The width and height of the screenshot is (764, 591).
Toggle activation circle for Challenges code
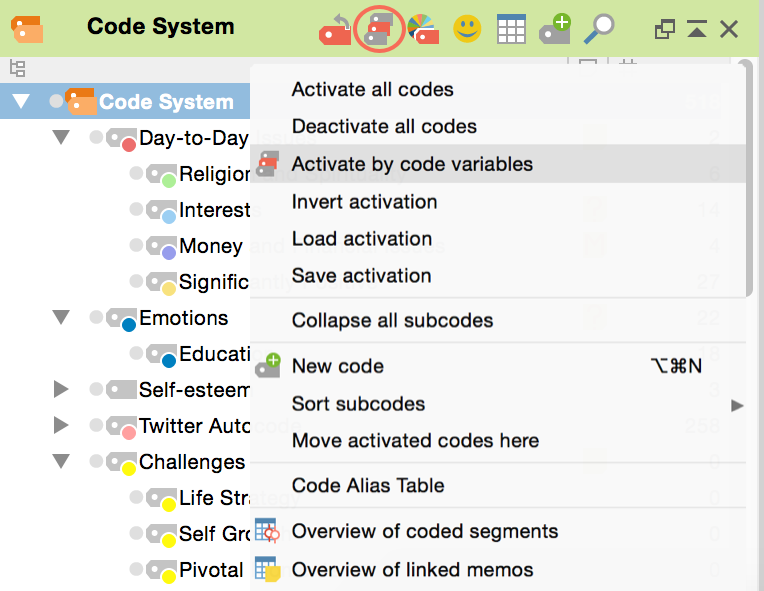tap(96, 460)
